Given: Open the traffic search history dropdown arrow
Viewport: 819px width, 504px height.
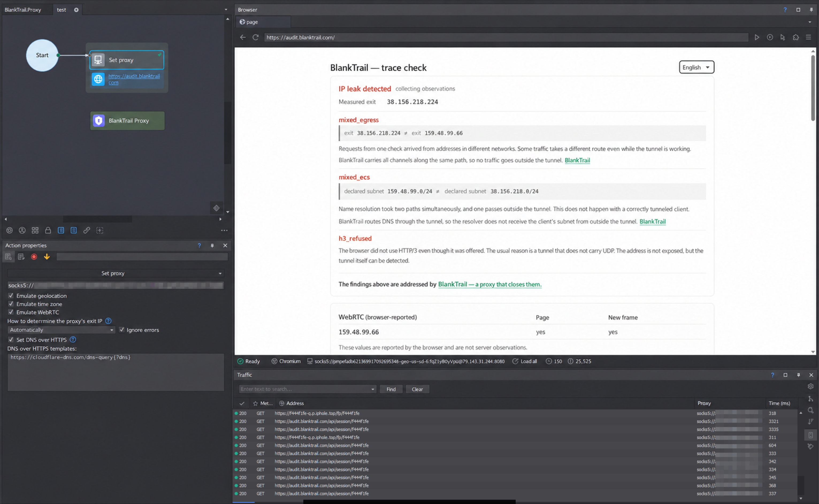Looking at the screenshot, I should click(373, 389).
